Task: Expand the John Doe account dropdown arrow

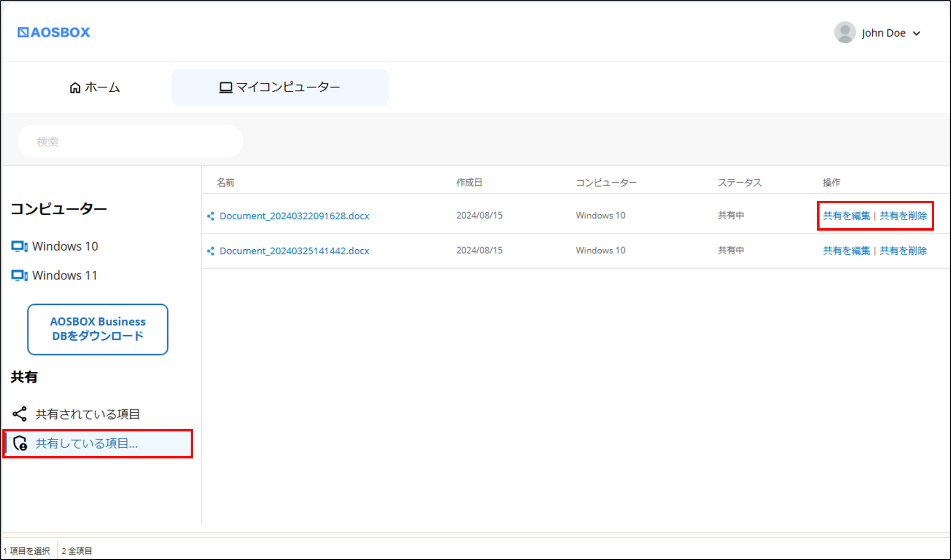Action: point(917,33)
